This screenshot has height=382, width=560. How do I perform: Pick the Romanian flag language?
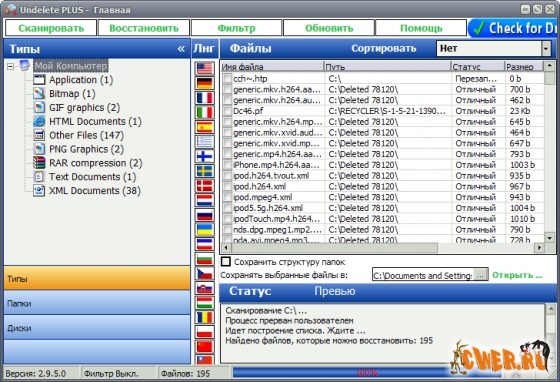[205, 317]
